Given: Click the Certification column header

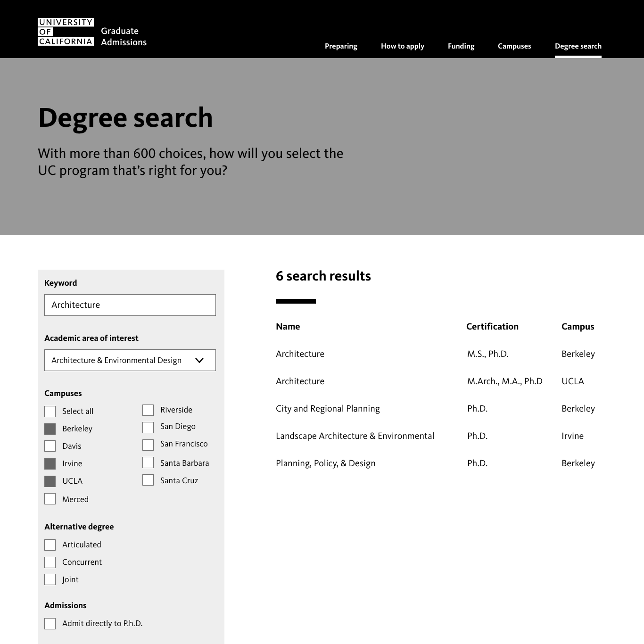Looking at the screenshot, I should coord(492,327).
